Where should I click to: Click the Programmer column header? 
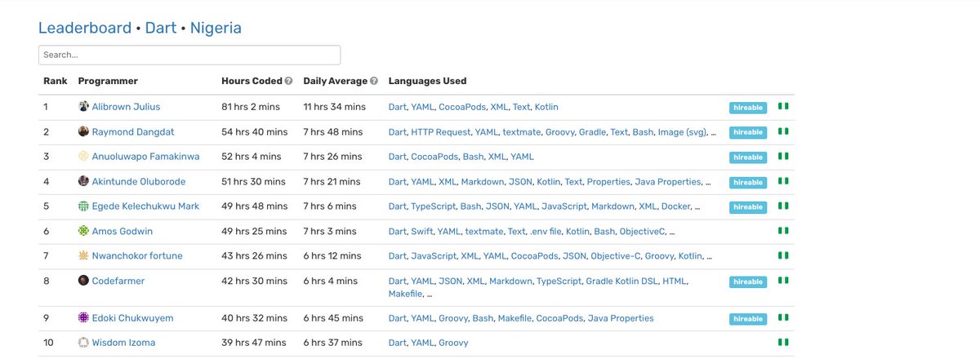pyautogui.click(x=108, y=81)
